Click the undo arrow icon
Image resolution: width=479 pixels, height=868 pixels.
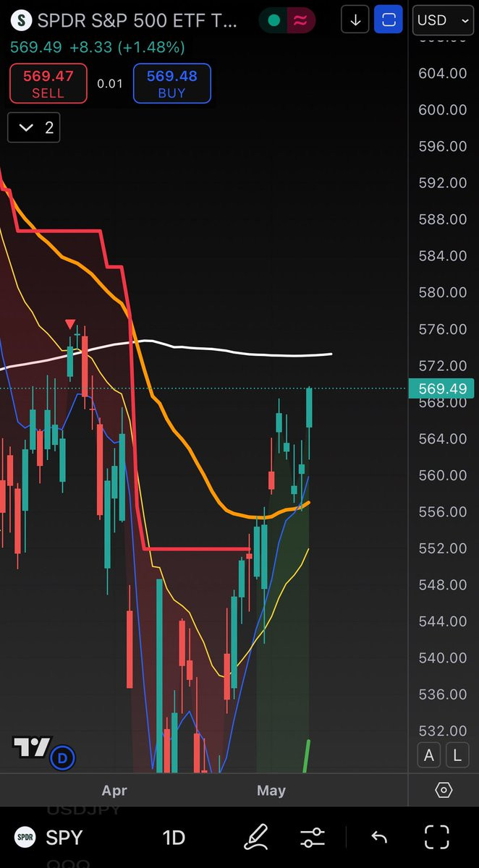click(x=379, y=838)
